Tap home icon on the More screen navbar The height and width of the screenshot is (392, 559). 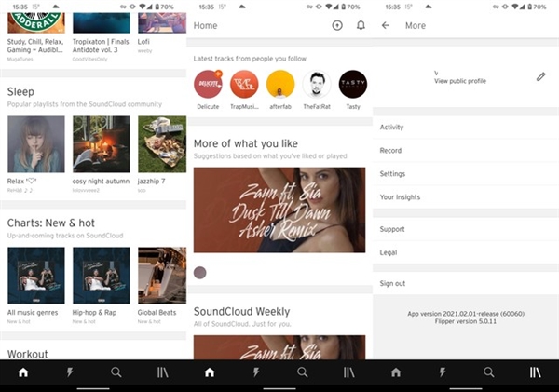[x=396, y=372]
